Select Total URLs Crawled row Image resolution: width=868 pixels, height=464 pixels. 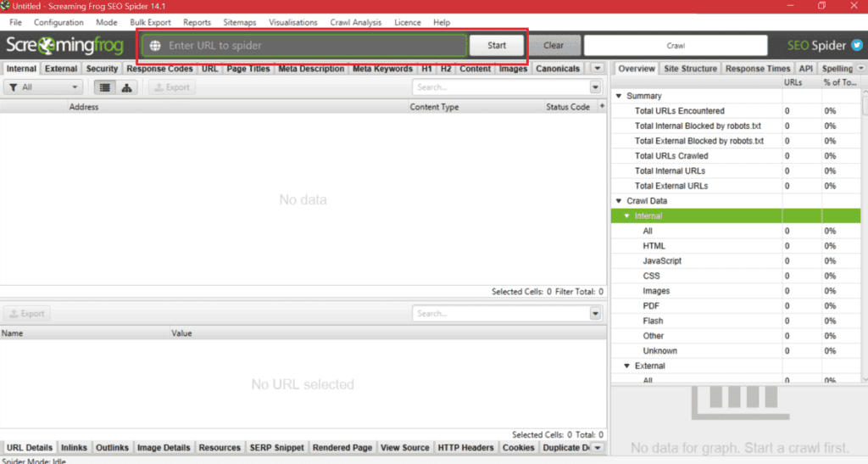[736, 156]
